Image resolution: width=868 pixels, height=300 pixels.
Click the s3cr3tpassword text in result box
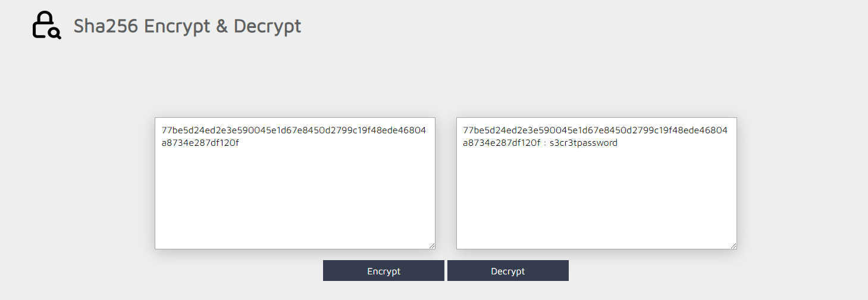point(584,143)
